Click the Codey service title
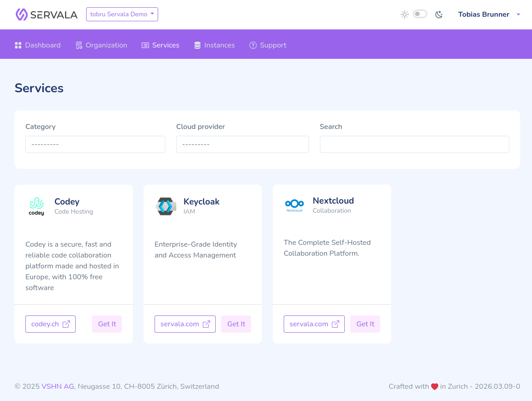 click(x=67, y=202)
